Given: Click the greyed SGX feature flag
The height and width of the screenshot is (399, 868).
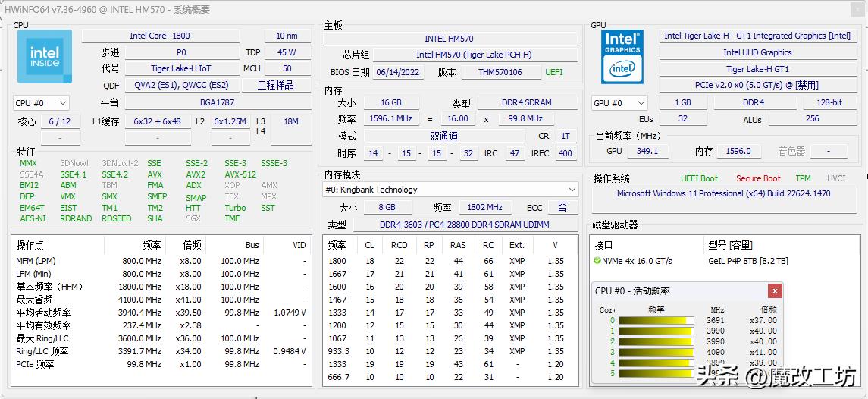Looking at the screenshot, I should point(194,219).
